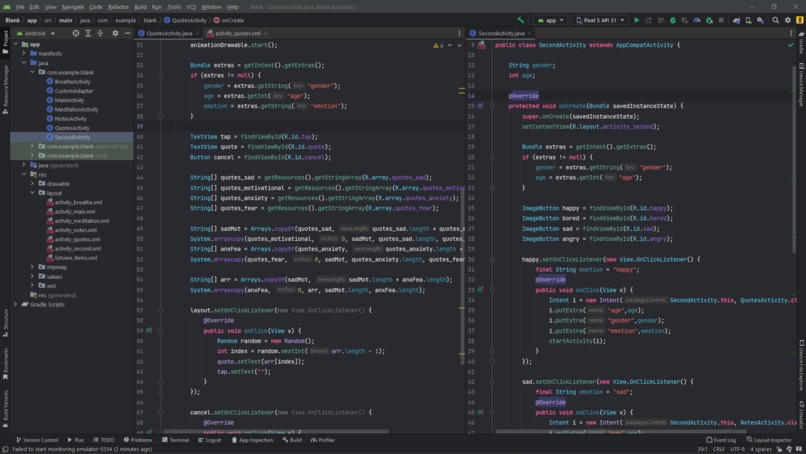
Task: Open SDK Manager from the toolbar
Action: (x=761, y=20)
